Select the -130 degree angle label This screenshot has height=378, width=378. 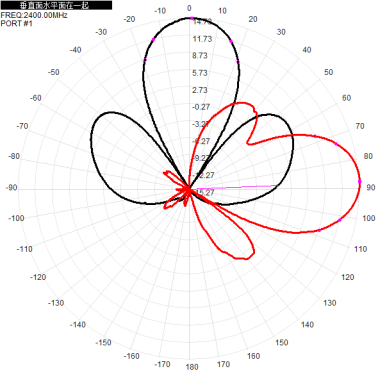(x=56, y=303)
